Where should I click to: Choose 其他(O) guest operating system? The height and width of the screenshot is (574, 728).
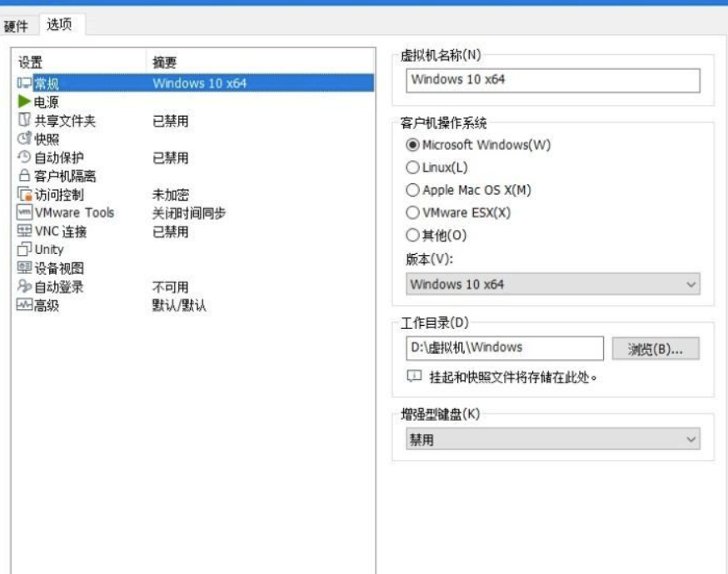pos(412,235)
